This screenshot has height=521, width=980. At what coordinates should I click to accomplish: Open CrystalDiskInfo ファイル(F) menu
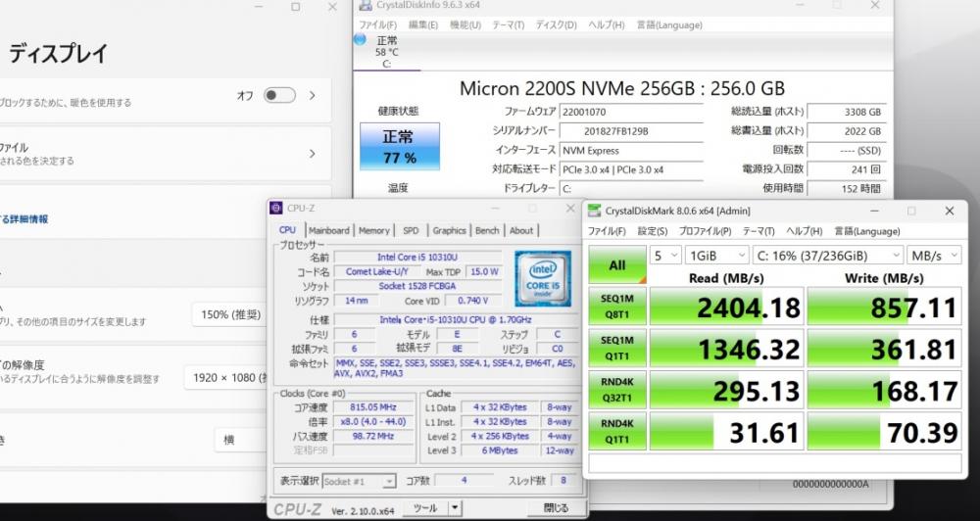377,25
